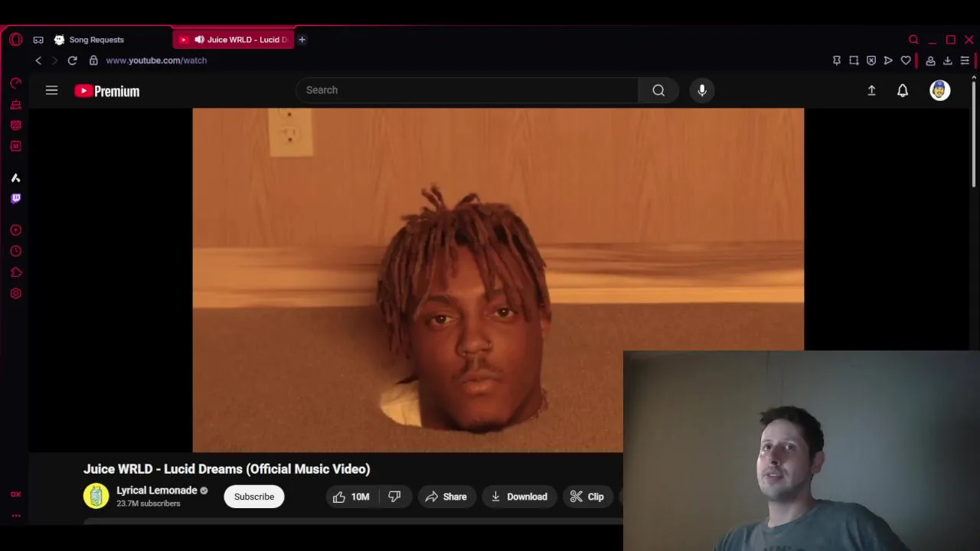Open the YouTube create upload icon
This screenshot has width=980, height=551.
click(871, 90)
